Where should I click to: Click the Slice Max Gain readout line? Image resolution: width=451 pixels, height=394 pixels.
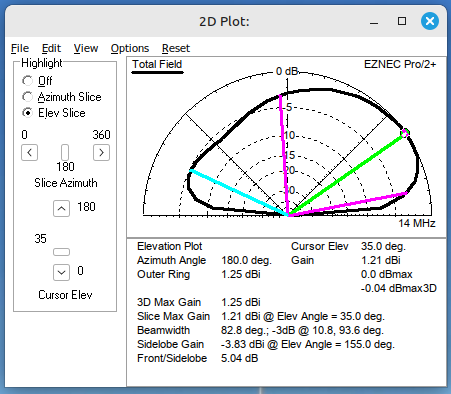click(x=261, y=316)
